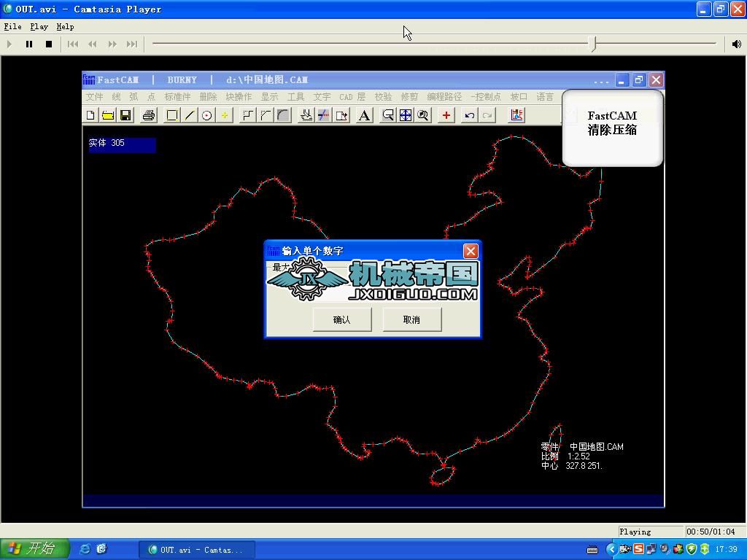Click the rewind button
This screenshot has width=747, height=560.
[93, 44]
